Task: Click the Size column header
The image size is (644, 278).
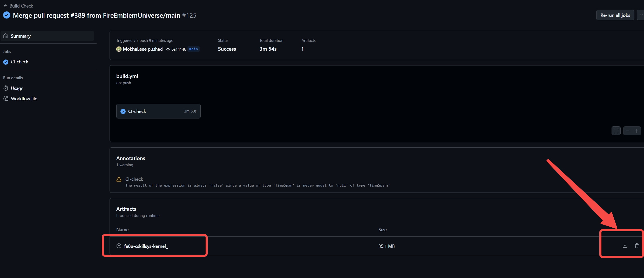Action: (x=382, y=230)
